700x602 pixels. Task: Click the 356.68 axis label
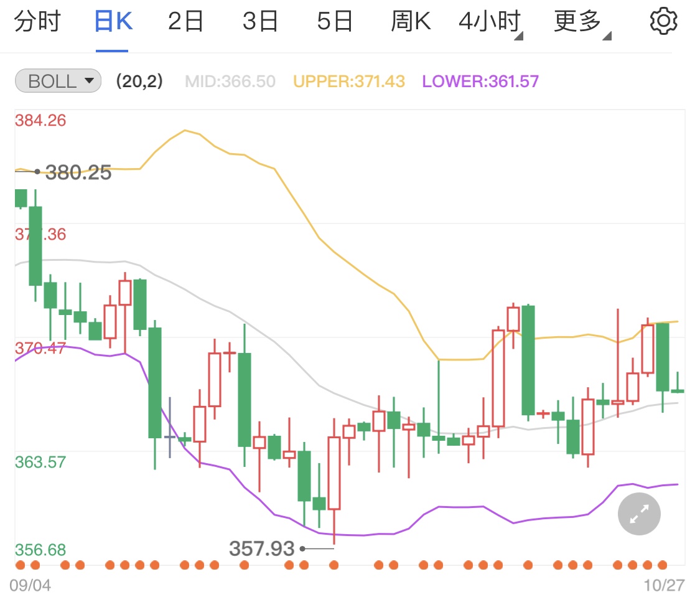pyautogui.click(x=40, y=550)
